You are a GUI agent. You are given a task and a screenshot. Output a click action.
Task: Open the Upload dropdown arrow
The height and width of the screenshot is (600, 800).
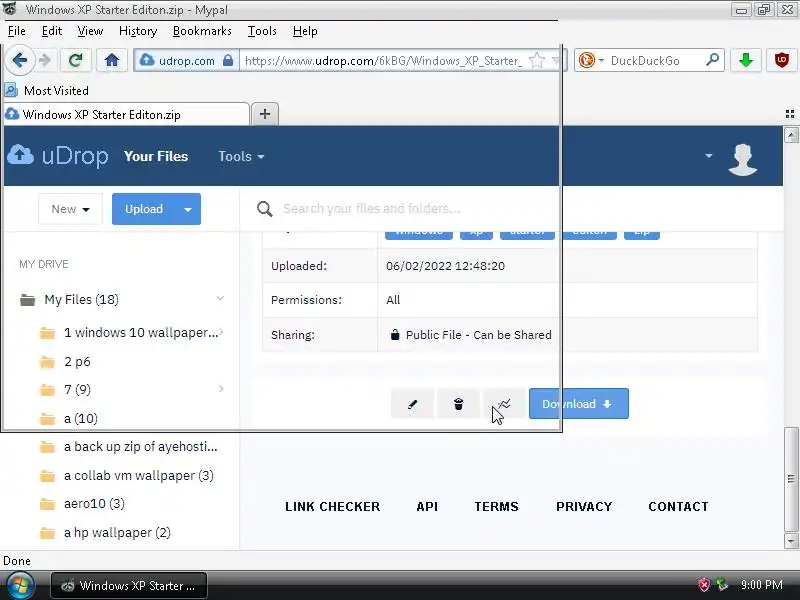[188, 209]
